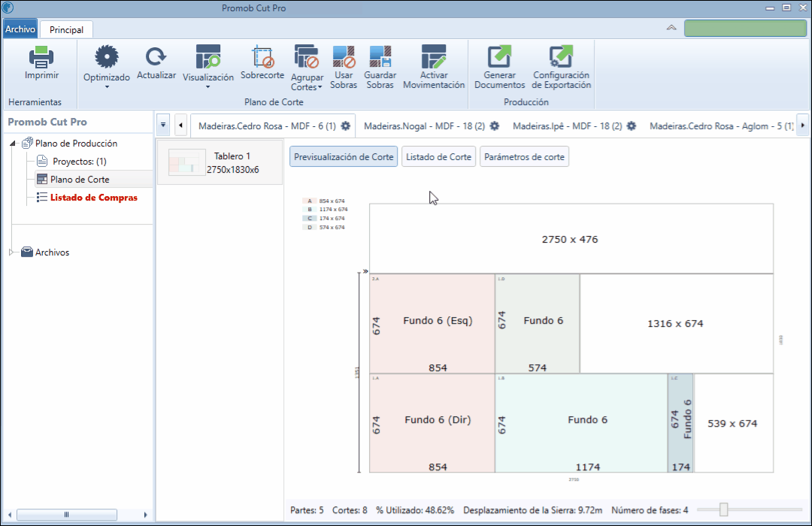Open the material tabs list dropdown
Screen dimensions: 812x526
pos(163,125)
